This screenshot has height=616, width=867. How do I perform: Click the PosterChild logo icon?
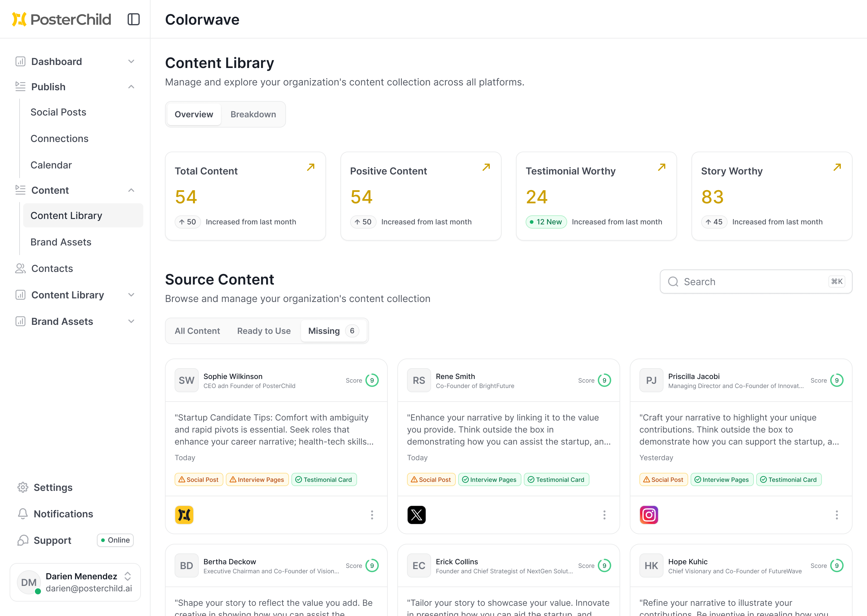click(19, 19)
